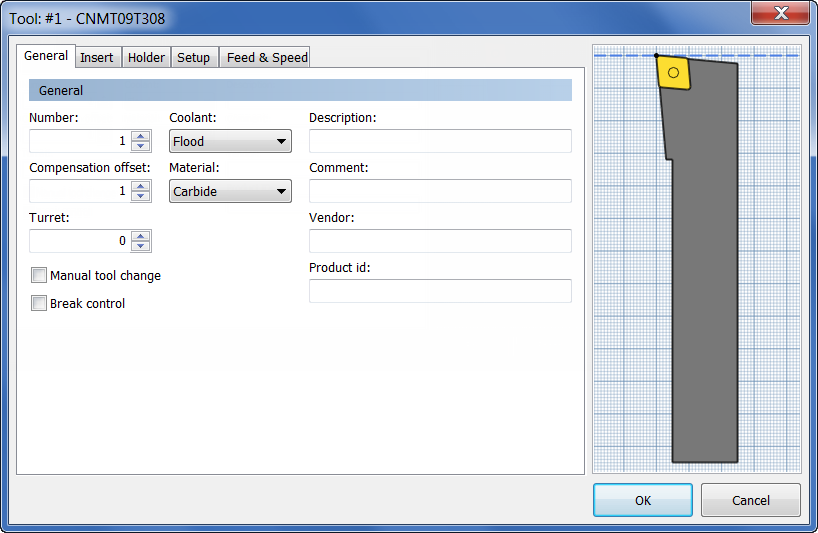Decrement the Compensation offset value
Viewport: 818px width, 533px height.
pyautogui.click(x=140, y=196)
